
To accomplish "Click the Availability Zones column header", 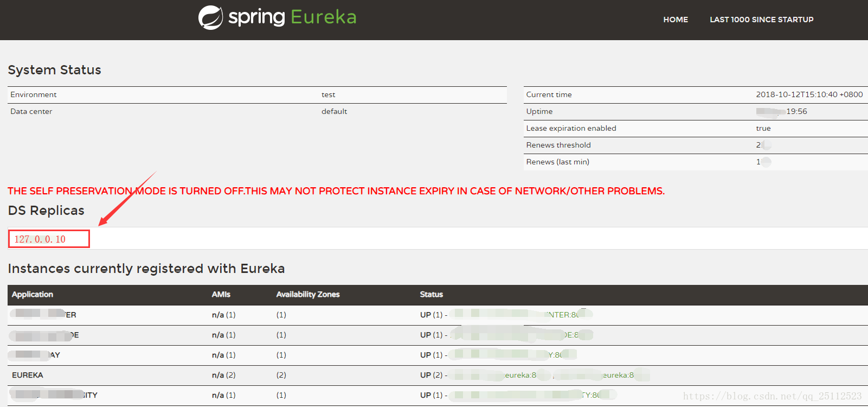I will (x=308, y=294).
